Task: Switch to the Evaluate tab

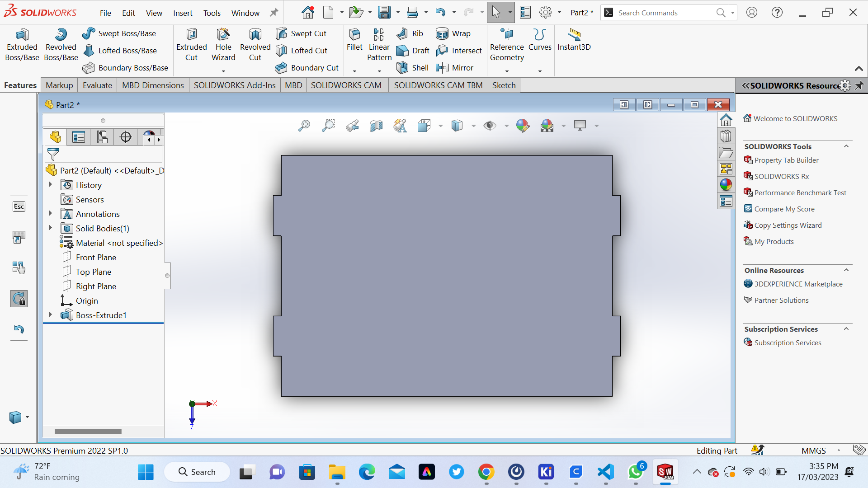Action: (x=97, y=85)
